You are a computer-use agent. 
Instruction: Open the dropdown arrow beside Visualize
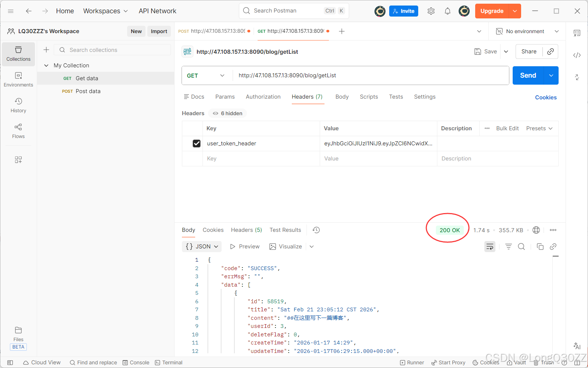click(x=312, y=247)
